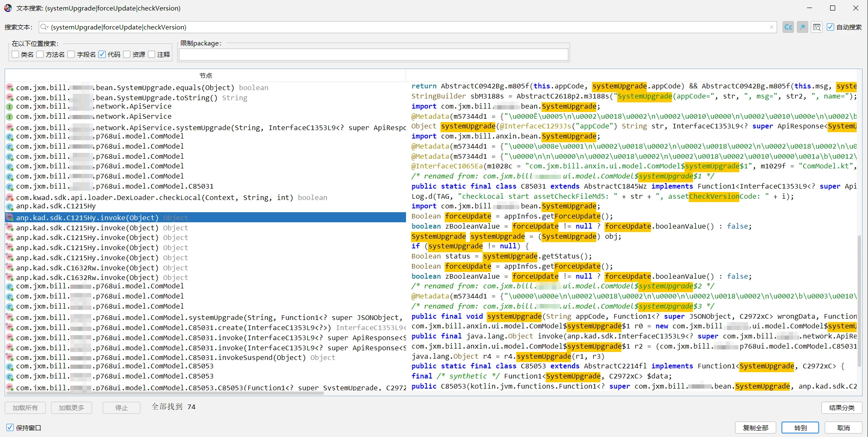The height and width of the screenshot is (437, 868).
Task: Click the 加载所有 load all button
Action: 25,408
